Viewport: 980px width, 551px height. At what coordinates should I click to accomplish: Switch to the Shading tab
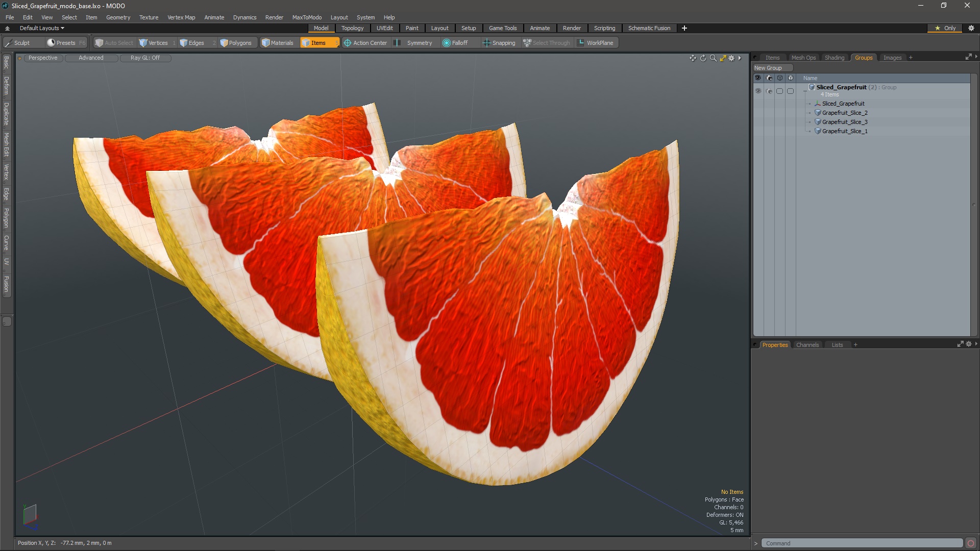(834, 57)
